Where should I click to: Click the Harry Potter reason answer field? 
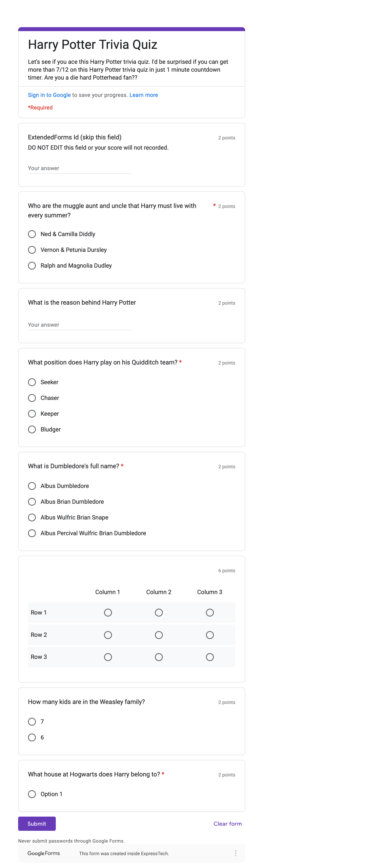[x=80, y=325]
